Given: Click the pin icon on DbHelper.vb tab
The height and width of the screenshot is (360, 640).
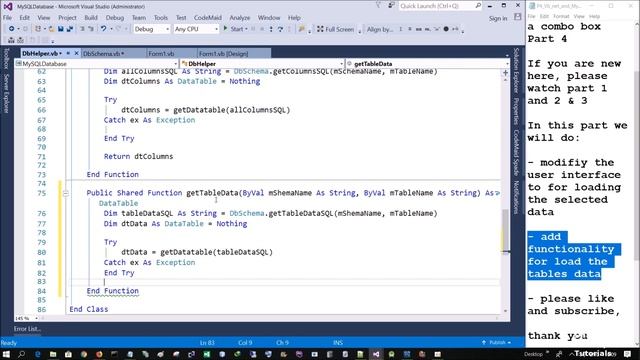Looking at the screenshot, I should [x=68, y=53].
